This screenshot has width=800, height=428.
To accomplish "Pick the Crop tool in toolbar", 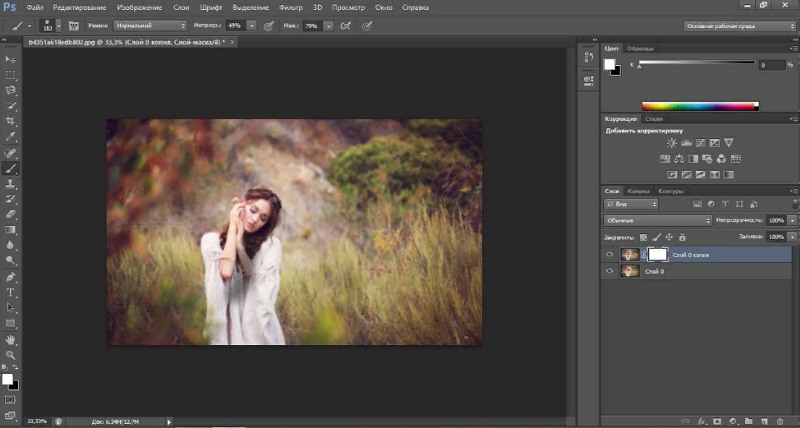I will (x=11, y=121).
